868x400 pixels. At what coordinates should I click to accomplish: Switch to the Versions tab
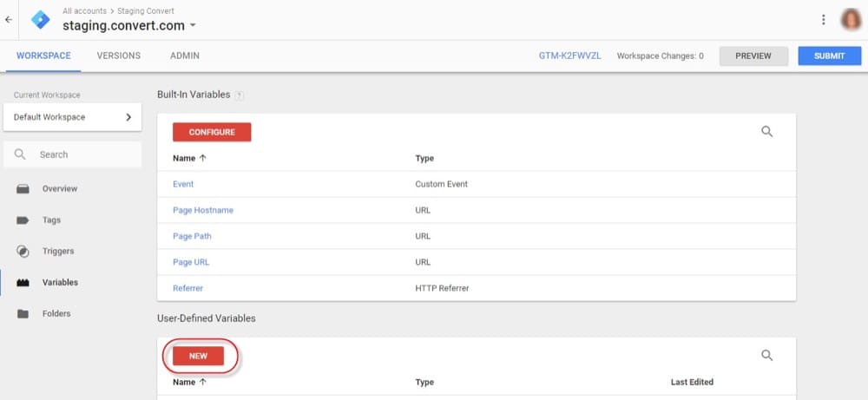point(118,56)
